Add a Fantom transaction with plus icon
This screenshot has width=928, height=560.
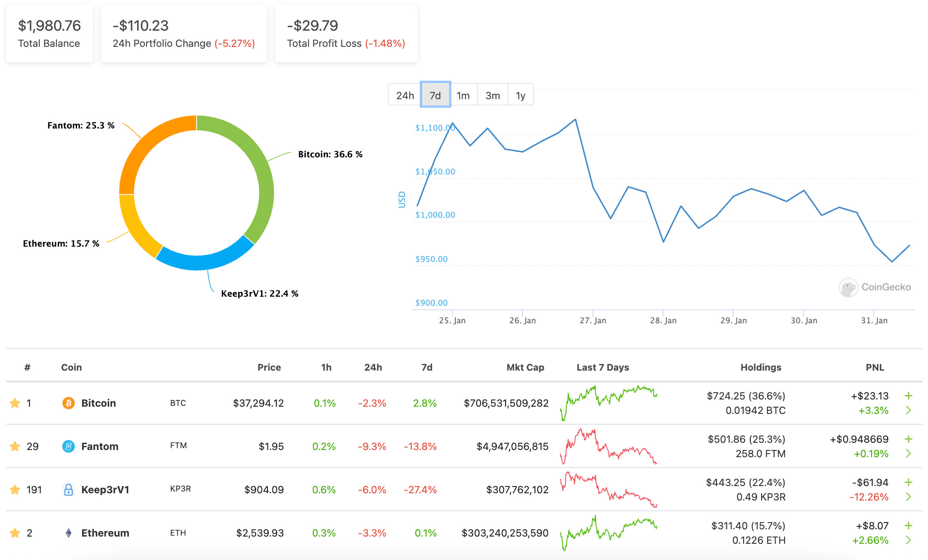[x=909, y=439]
